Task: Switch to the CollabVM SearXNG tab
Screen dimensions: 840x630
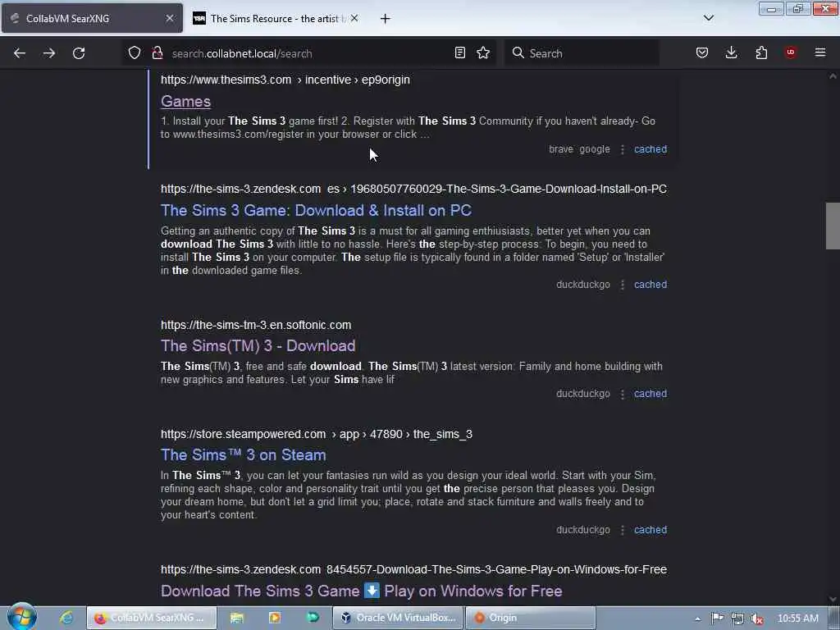Action: [x=92, y=18]
